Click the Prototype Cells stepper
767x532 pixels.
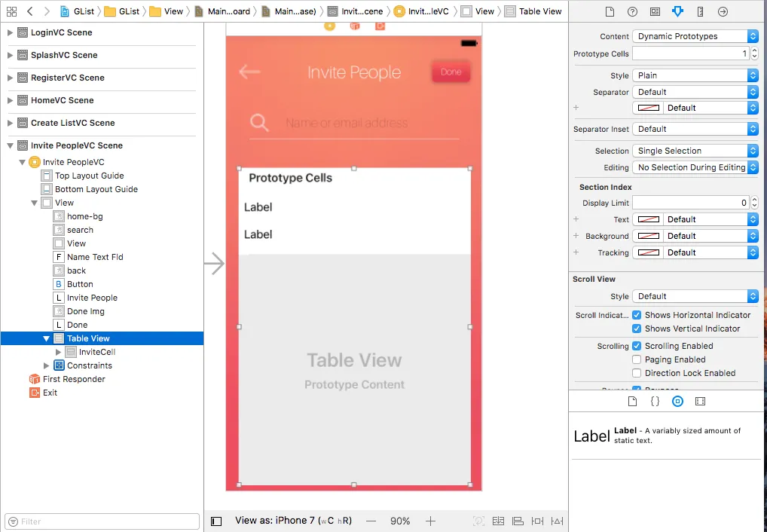pos(754,54)
